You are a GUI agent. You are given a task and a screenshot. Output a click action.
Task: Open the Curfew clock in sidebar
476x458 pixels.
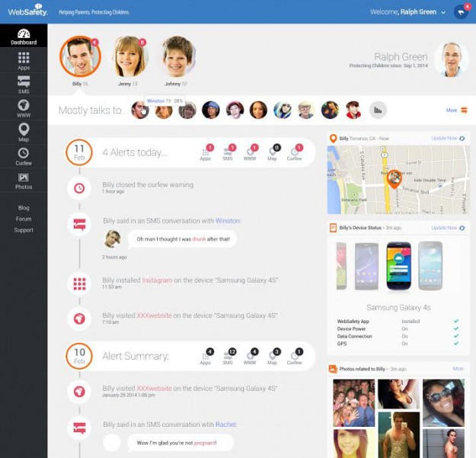[x=24, y=156]
